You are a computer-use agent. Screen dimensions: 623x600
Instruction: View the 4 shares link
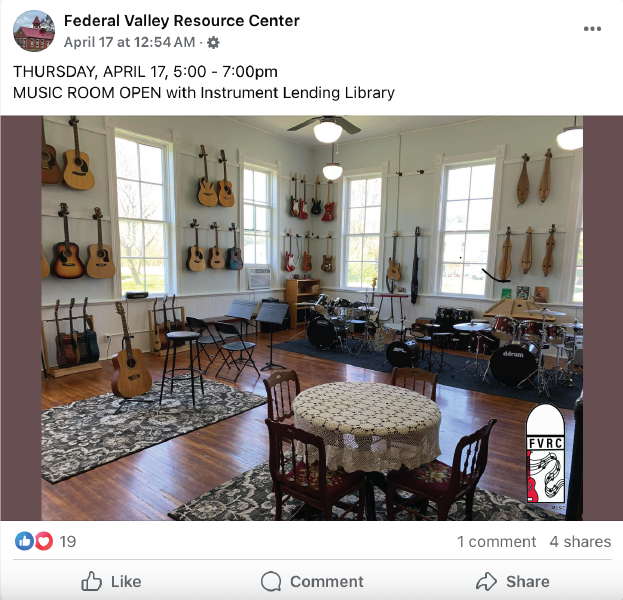[580, 542]
